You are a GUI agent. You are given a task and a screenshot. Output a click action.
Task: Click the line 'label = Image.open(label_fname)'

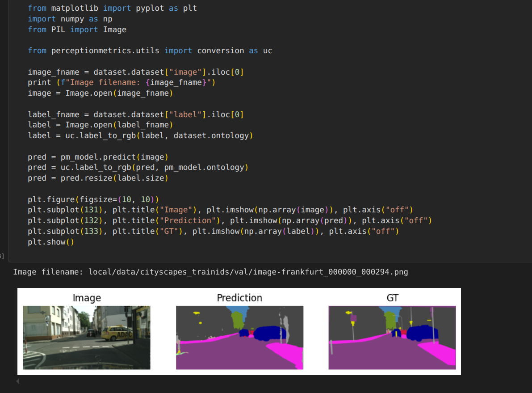click(x=101, y=125)
